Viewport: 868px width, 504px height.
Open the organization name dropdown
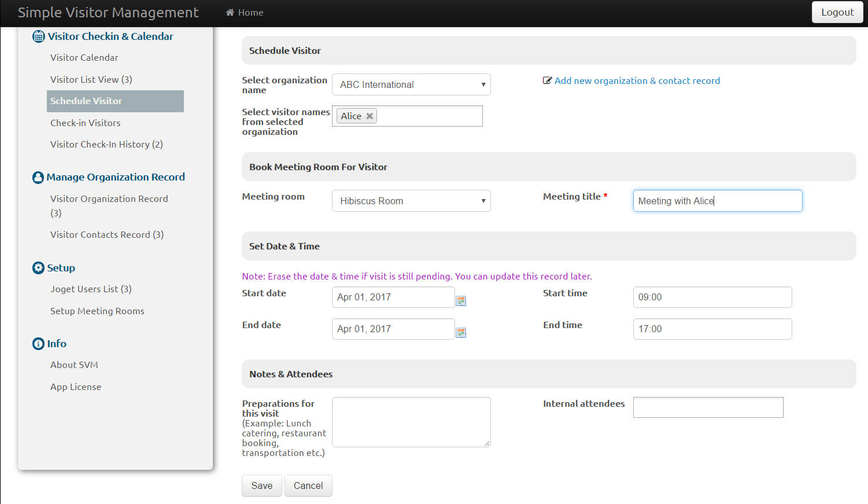(x=411, y=84)
